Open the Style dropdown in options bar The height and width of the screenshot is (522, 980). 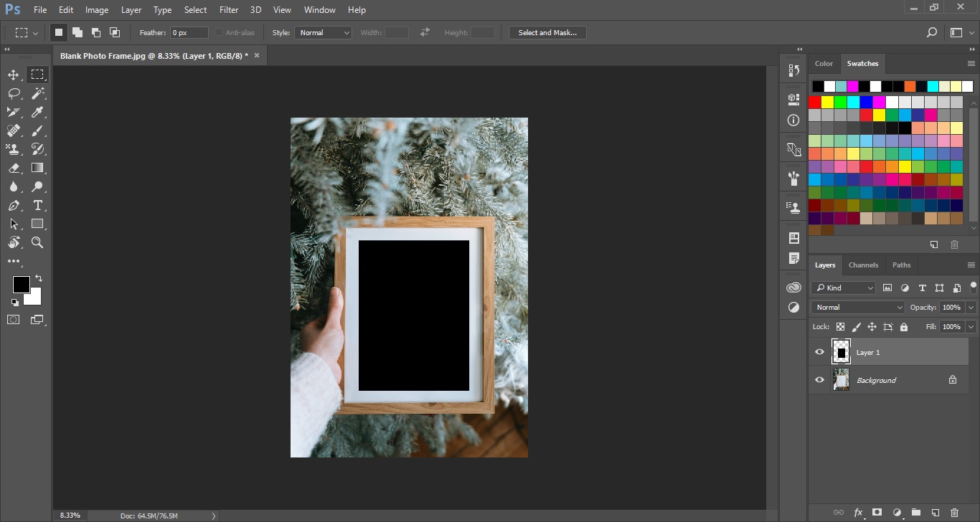pyautogui.click(x=323, y=32)
